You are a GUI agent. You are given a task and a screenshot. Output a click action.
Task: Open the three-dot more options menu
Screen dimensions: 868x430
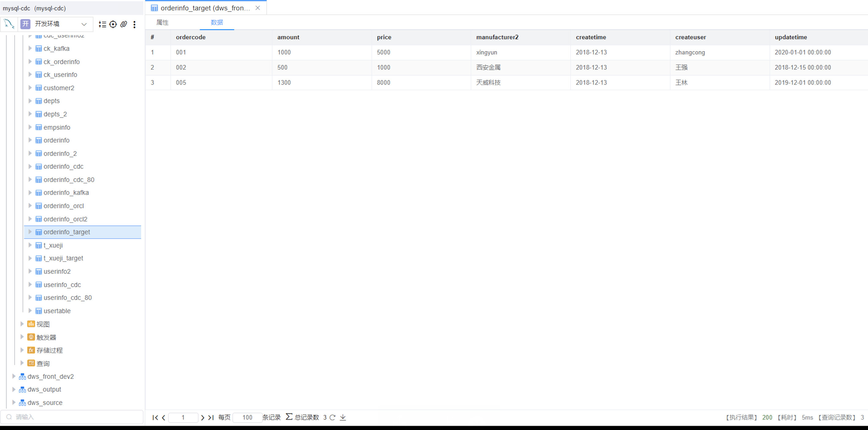[134, 24]
